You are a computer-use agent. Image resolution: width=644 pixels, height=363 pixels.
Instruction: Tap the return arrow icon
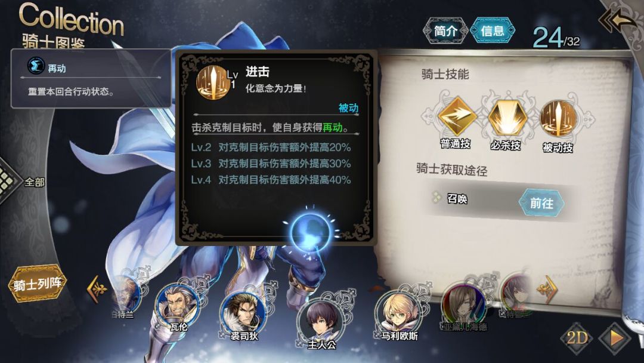(618, 19)
